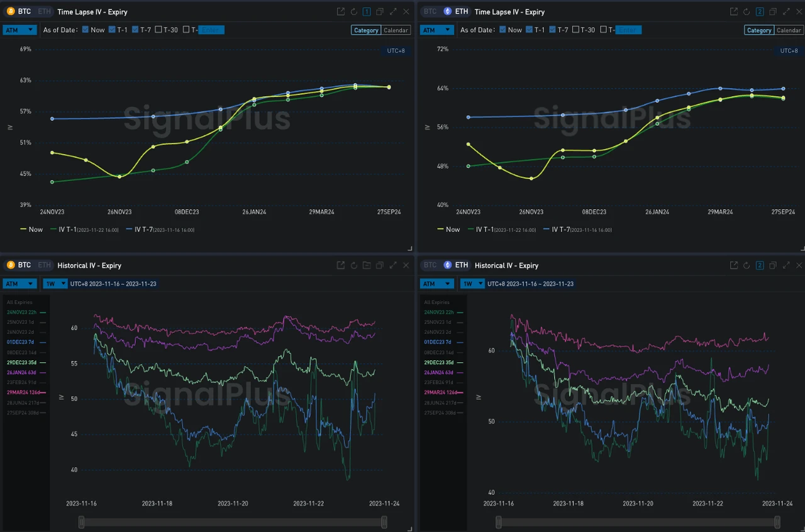Select 01DEC23 7d expiry in ETH Historical IV list
This screenshot has width=805, height=532.
click(440, 342)
